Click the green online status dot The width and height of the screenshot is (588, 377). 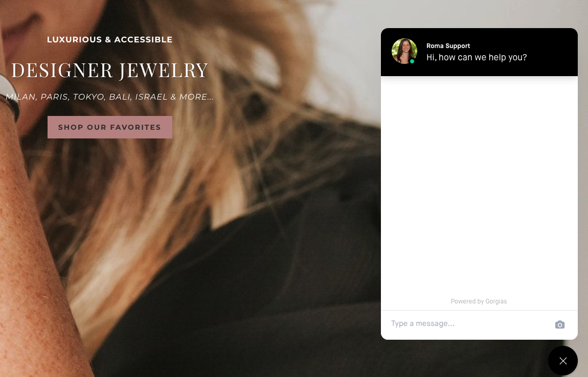point(412,61)
